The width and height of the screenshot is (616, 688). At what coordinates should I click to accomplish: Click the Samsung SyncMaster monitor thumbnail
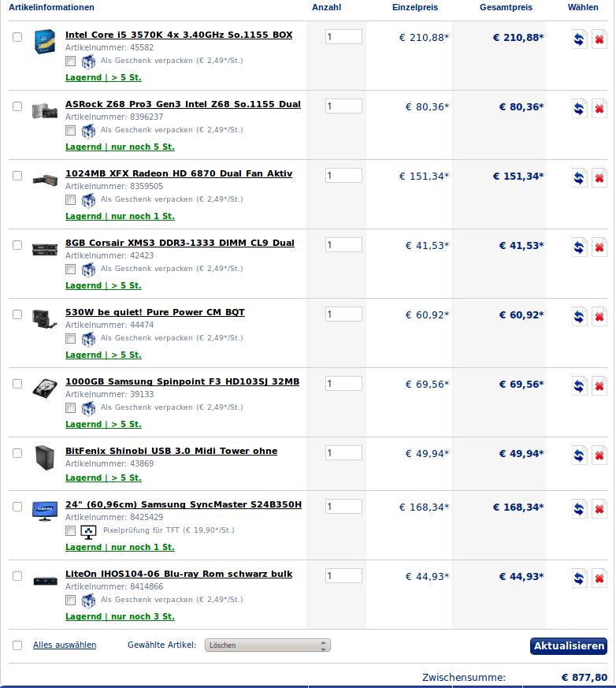(45, 510)
